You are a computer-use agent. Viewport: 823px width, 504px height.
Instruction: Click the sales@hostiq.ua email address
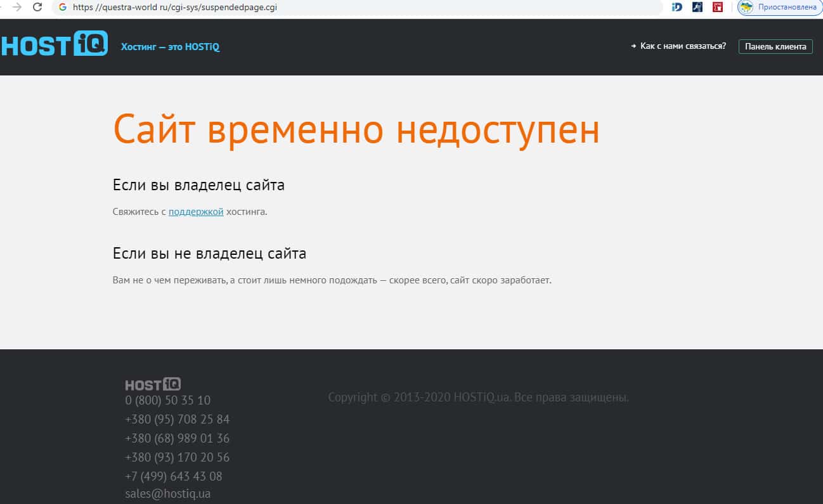[x=168, y=494]
